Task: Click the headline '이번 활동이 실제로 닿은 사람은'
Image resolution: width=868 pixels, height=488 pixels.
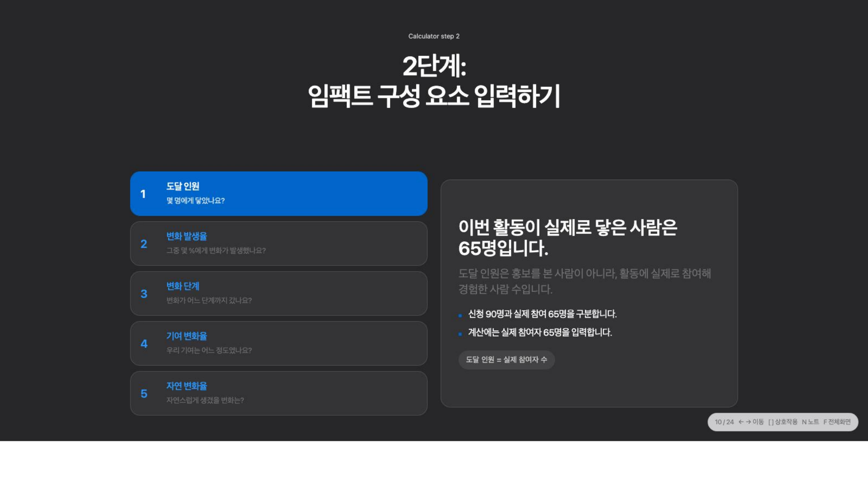Action: tap(568, 227)
